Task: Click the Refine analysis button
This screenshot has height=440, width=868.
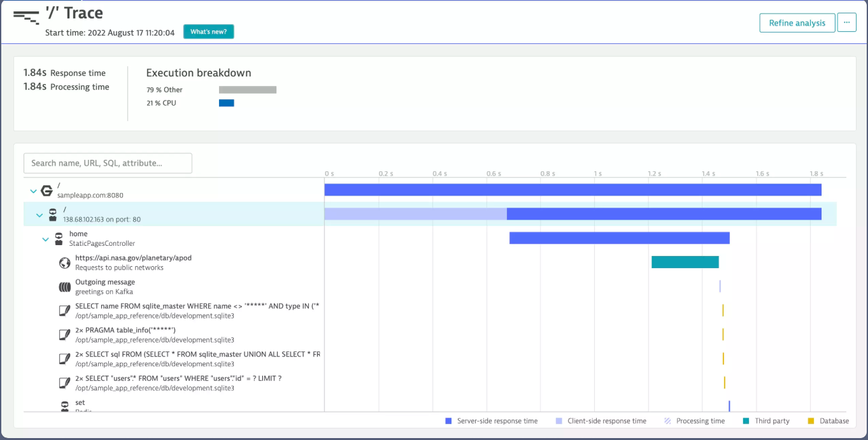Action: click(x=797, y=23)
